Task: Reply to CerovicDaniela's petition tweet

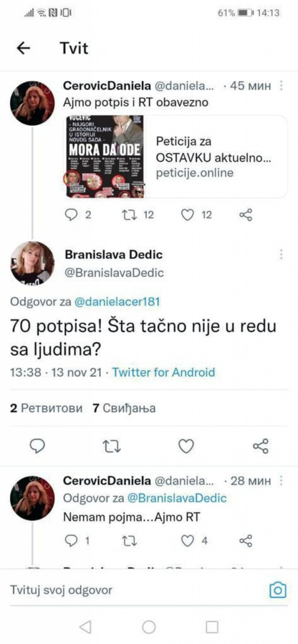Action: tap(72, 215)
